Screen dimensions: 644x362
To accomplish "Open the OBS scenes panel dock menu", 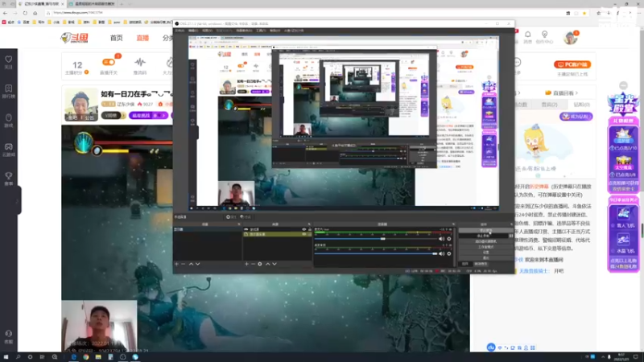I will (x=239, y=224).
